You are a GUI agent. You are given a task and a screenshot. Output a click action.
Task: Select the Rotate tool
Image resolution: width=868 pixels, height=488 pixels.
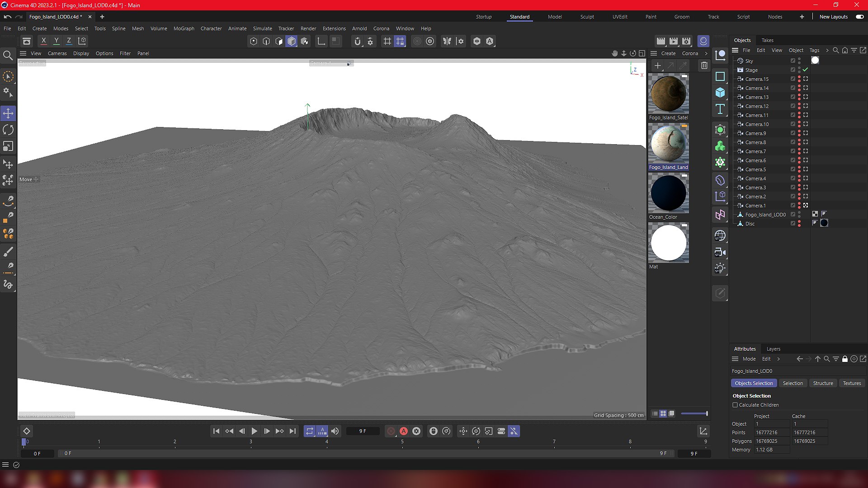tap(8, 130)
